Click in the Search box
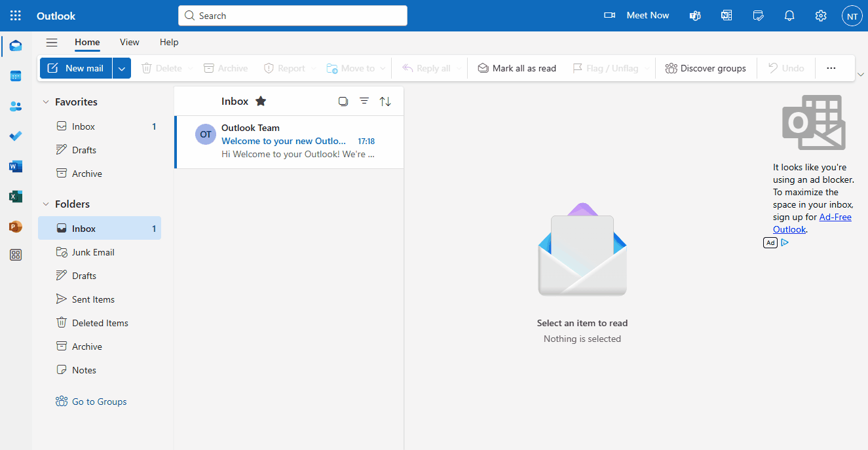Viewport: 868px width, 450px height. click(293, 16)
